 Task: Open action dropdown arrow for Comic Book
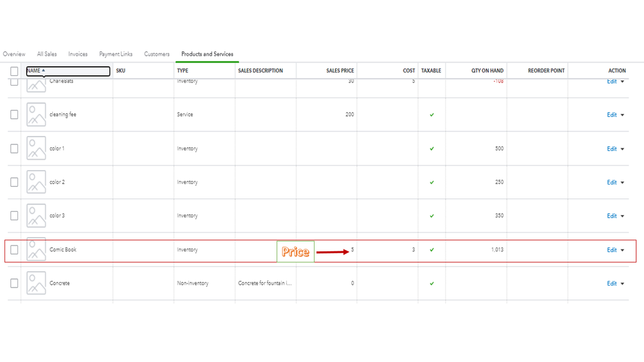click(x=622, y=250)
